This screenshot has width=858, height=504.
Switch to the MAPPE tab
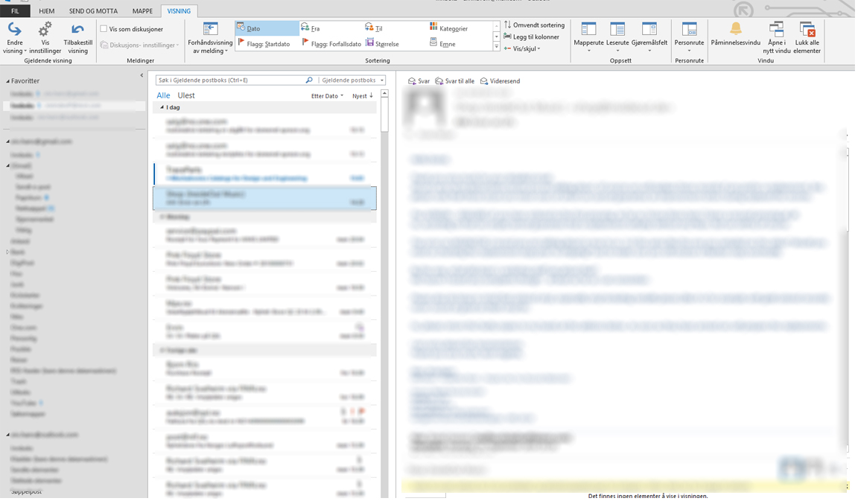(142, 11)
